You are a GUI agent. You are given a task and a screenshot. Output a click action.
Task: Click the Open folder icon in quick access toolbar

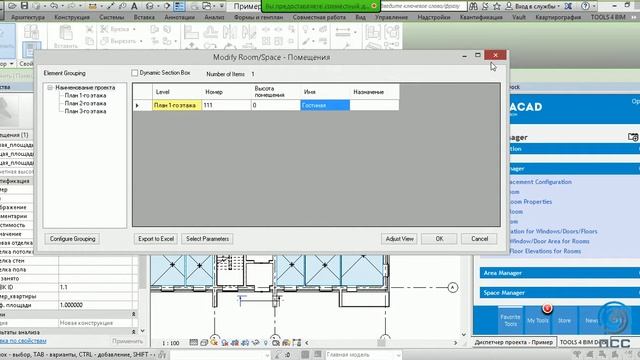tap(13, 6)
